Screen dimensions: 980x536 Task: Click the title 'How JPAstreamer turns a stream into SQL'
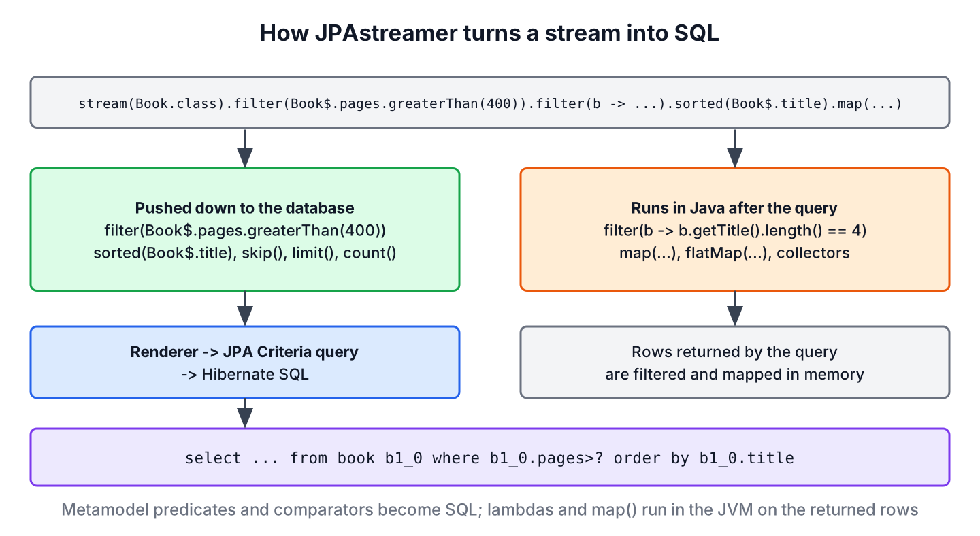click(x=489, y=34)
